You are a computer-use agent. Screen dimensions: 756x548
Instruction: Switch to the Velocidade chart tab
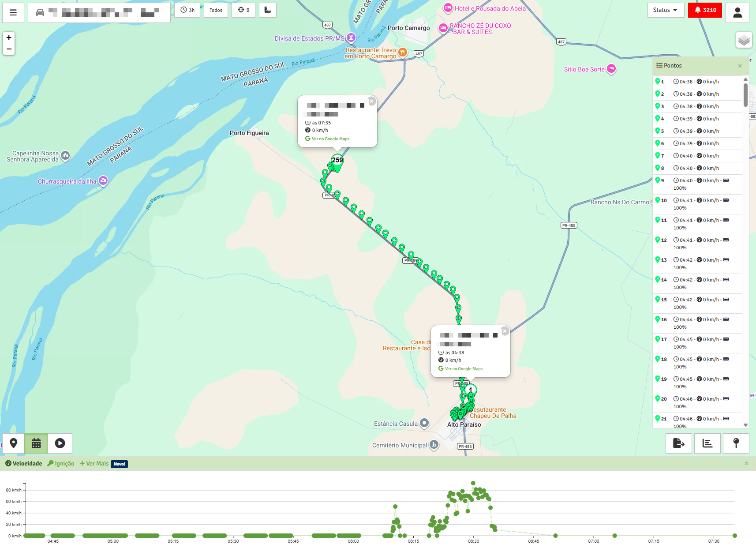tap(24, 463)
